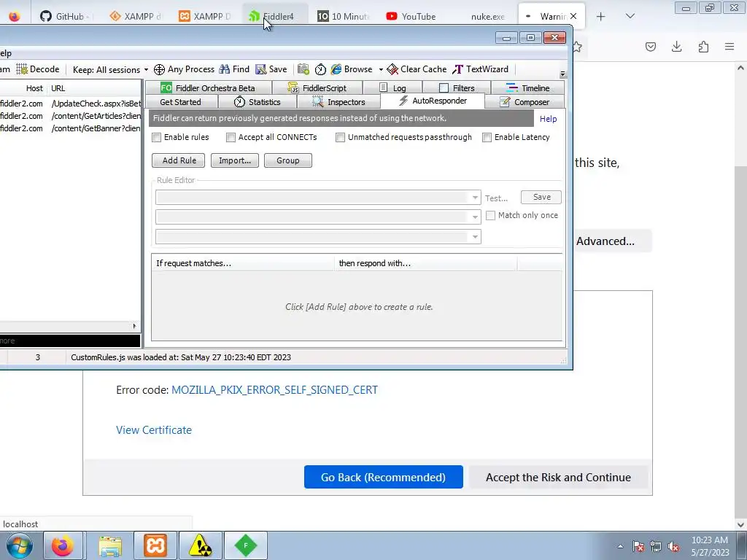Image resolution: width=747 pixels, height=560 pixels.
Task: Click the Windows Start orb
Action: coord(20,545)
